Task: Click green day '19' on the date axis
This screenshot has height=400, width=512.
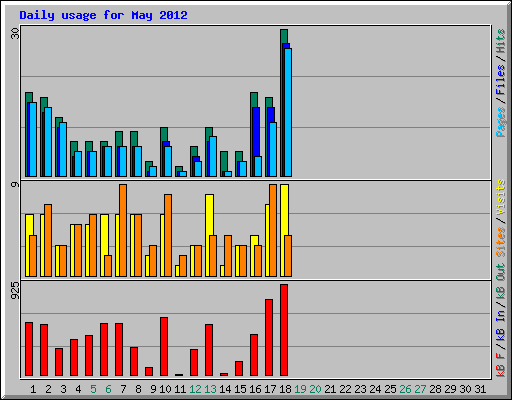Action: coord(300,389)
